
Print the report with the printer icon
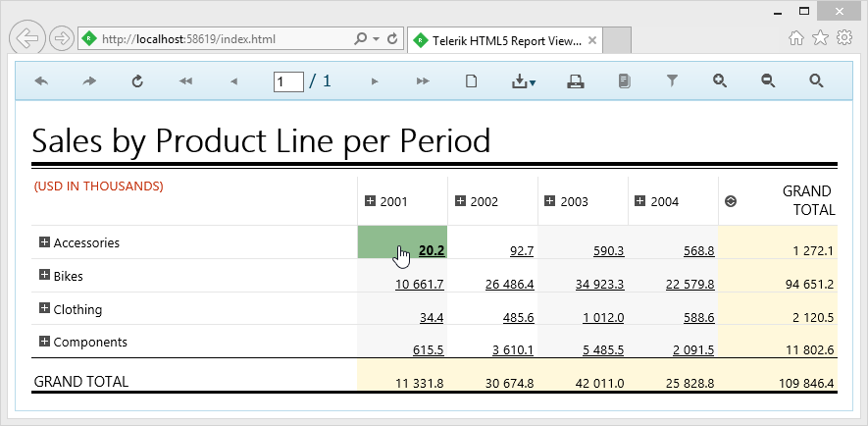[576, 82]
